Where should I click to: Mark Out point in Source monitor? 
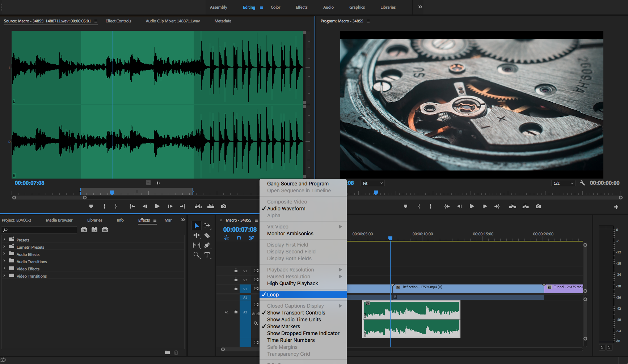(116, 206)
